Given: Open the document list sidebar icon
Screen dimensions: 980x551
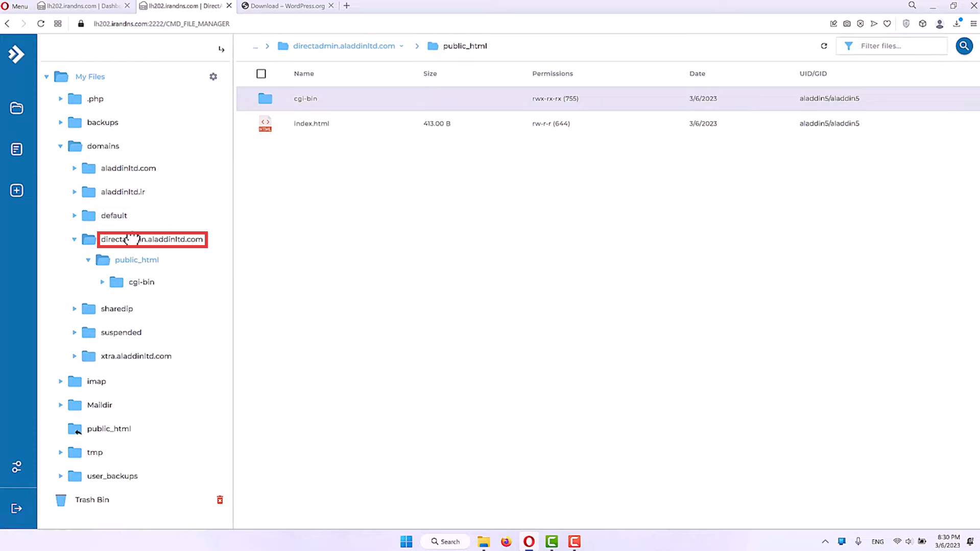Looking at the screenshot, I should click(16, 149).
